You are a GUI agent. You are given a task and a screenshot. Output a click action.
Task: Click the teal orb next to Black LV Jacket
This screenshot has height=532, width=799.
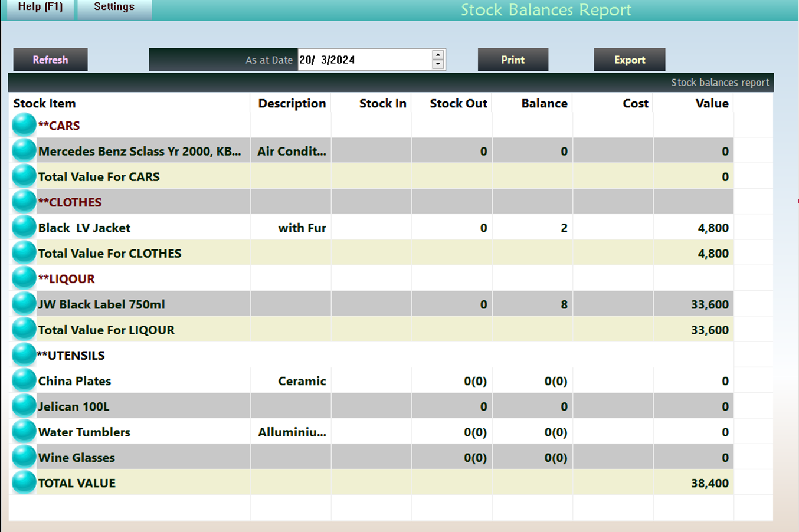[x=24, y=227]
